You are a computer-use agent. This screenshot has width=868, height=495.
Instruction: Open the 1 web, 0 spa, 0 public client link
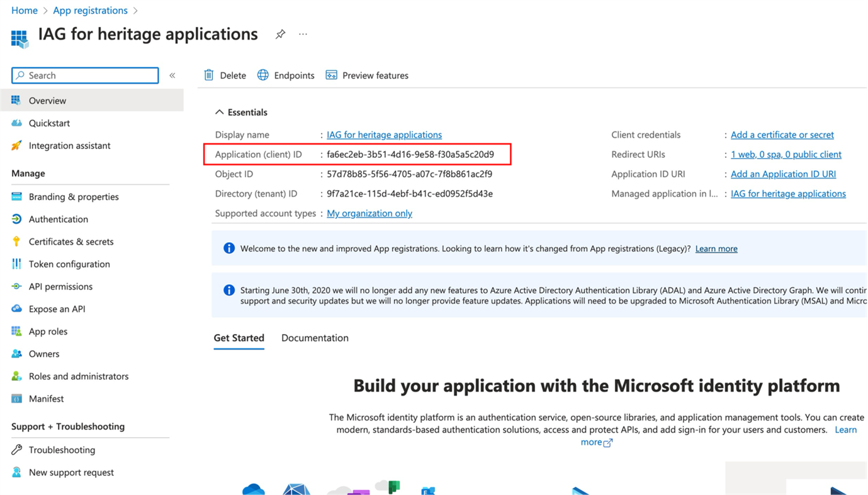786,154
